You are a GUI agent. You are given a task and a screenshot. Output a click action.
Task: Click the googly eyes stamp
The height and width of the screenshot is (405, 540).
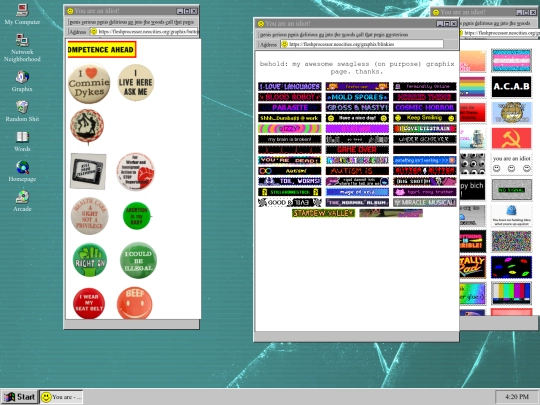click(x=472, y=164)
